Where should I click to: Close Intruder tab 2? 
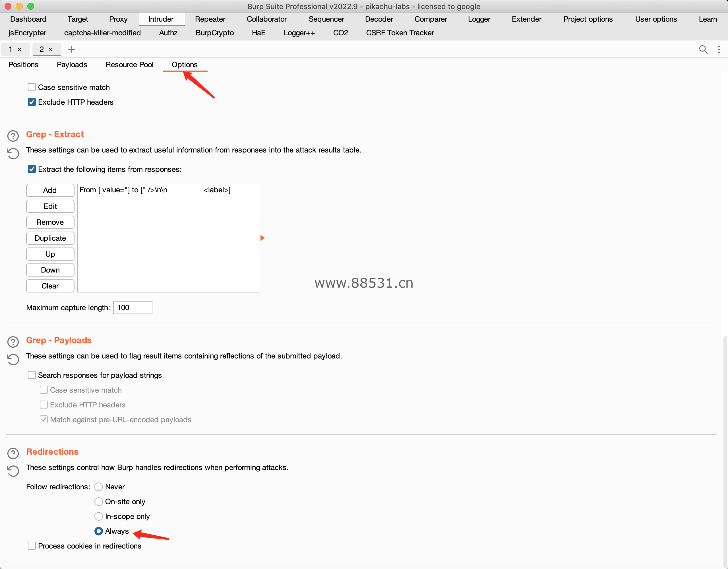coord(51,50)
